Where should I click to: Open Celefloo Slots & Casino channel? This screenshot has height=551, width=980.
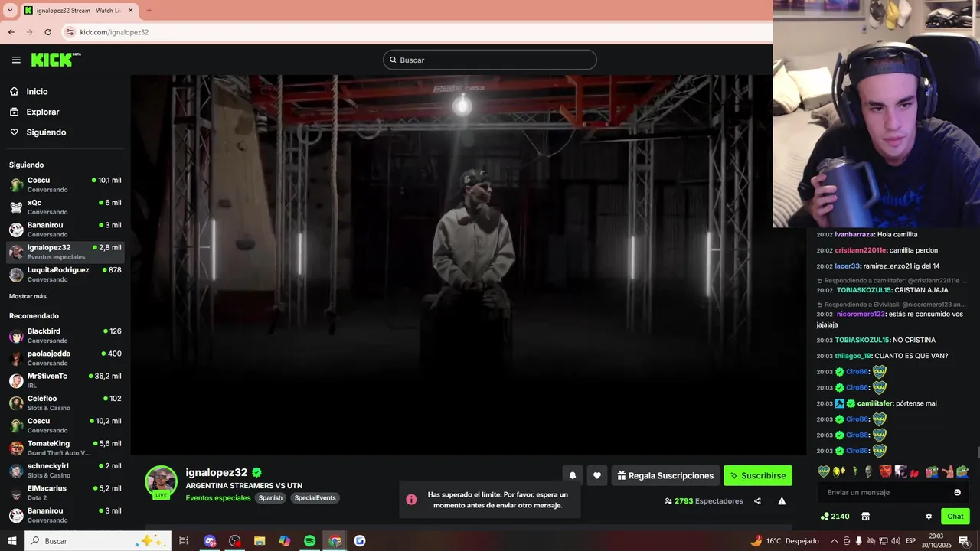click(65, 403)
